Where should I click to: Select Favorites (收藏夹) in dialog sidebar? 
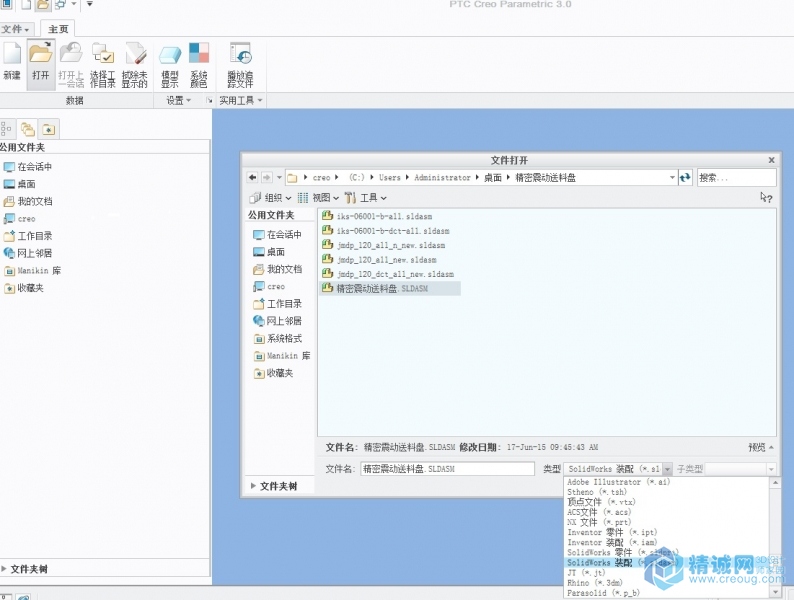[273, 373]
